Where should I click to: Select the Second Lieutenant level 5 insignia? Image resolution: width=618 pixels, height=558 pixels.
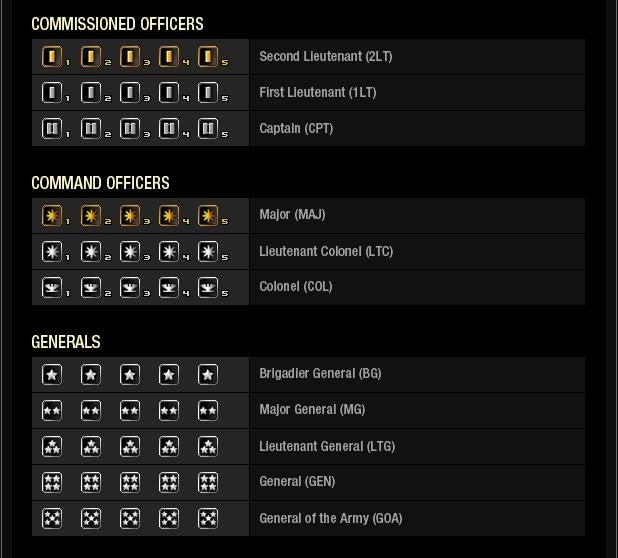pyautogui.click(x=208, y=57)
